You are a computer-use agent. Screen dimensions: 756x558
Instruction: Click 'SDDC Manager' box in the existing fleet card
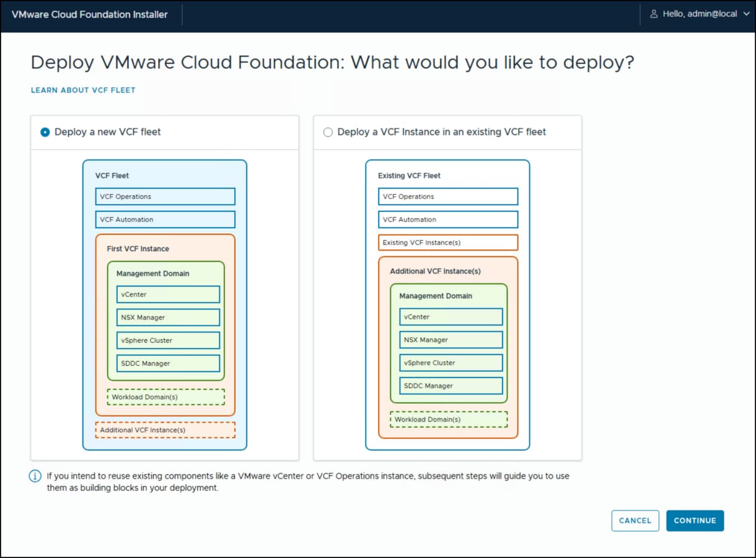(451, 386)
